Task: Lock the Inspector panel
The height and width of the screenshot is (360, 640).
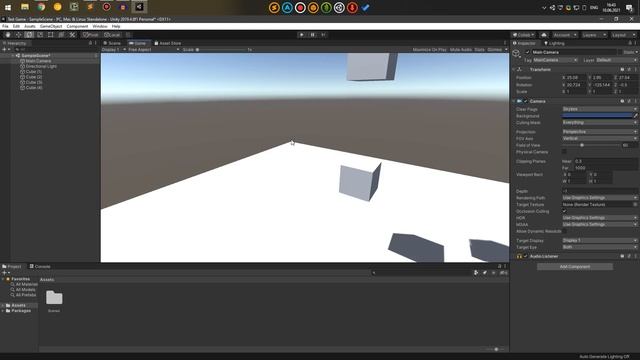Action: pyautogui.click(x=630, y=43)
